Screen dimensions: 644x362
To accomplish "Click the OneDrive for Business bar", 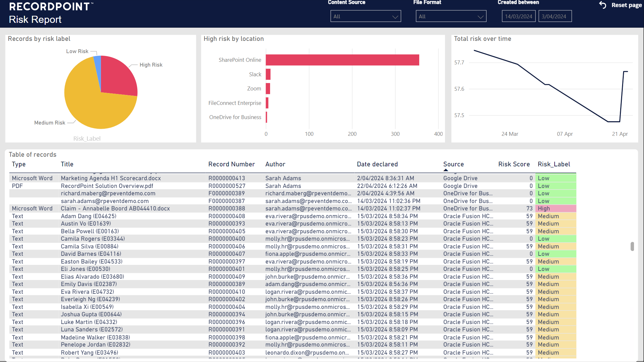I will point(267,117).
